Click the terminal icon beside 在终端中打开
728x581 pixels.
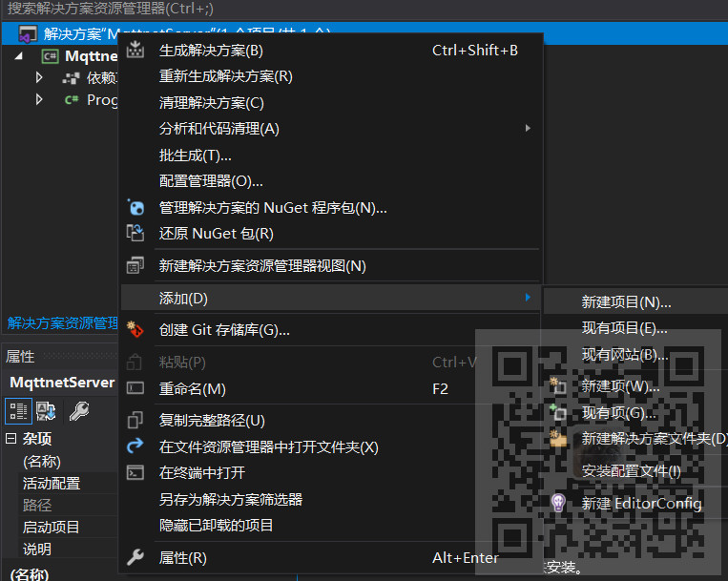(x=135, y=472)
